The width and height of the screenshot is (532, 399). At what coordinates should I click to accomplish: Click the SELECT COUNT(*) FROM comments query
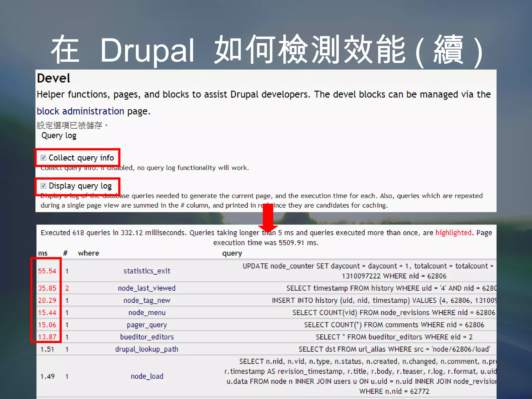click(394, 325)
